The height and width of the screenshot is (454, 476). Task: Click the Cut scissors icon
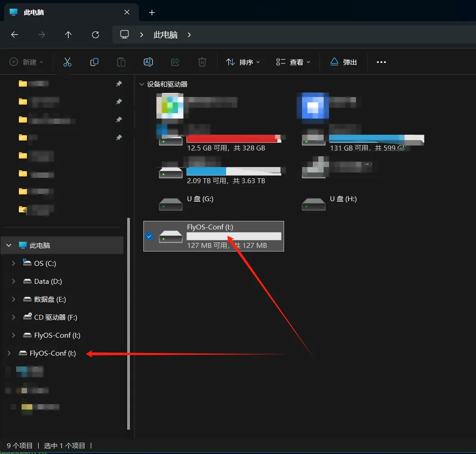[x=67, y=62]
